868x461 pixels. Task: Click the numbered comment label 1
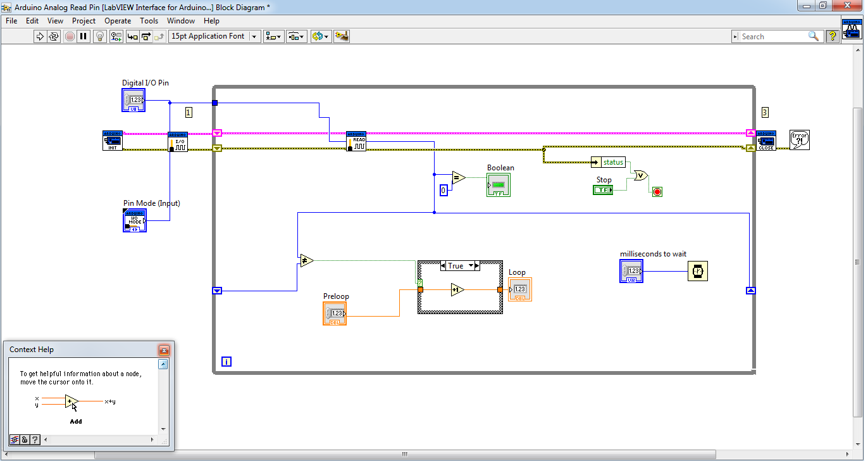(x=189, y=113)
